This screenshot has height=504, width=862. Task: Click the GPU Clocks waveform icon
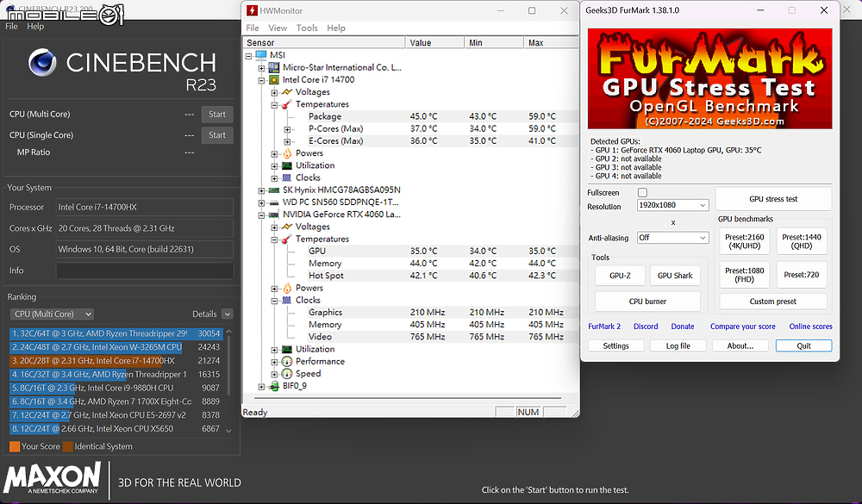[x=286, y=300]
